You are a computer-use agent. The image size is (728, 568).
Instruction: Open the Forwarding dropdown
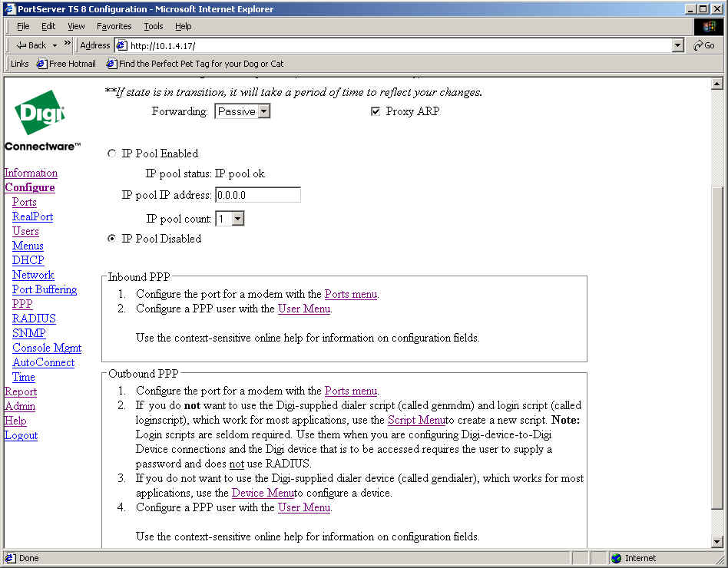(x=263, y=112)
